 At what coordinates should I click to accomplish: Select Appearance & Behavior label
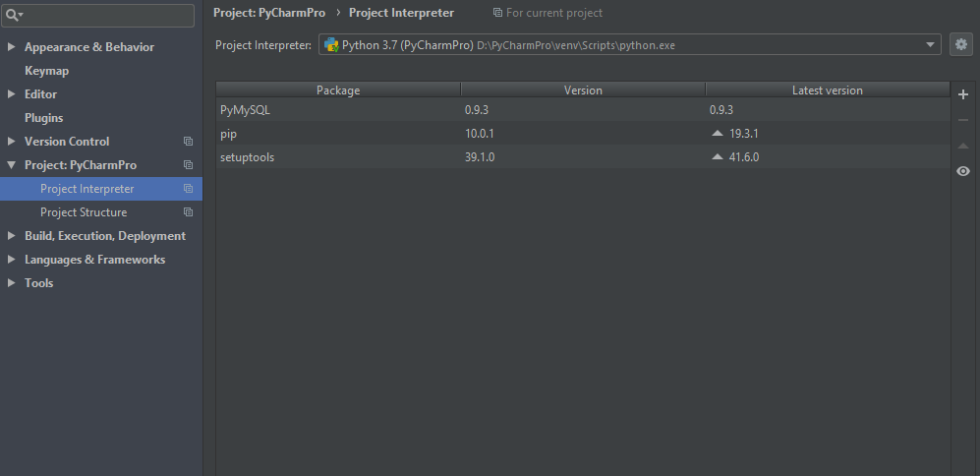tap(89, 47)
